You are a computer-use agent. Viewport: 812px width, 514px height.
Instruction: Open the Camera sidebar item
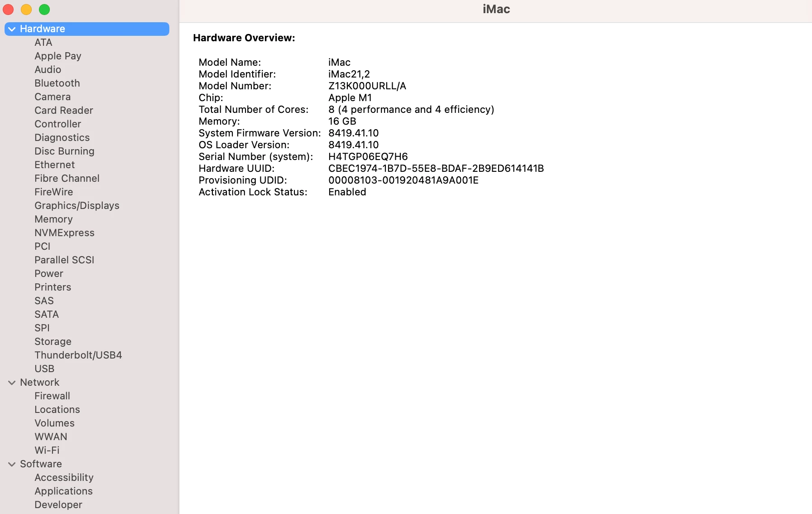[x=53, y=97]
